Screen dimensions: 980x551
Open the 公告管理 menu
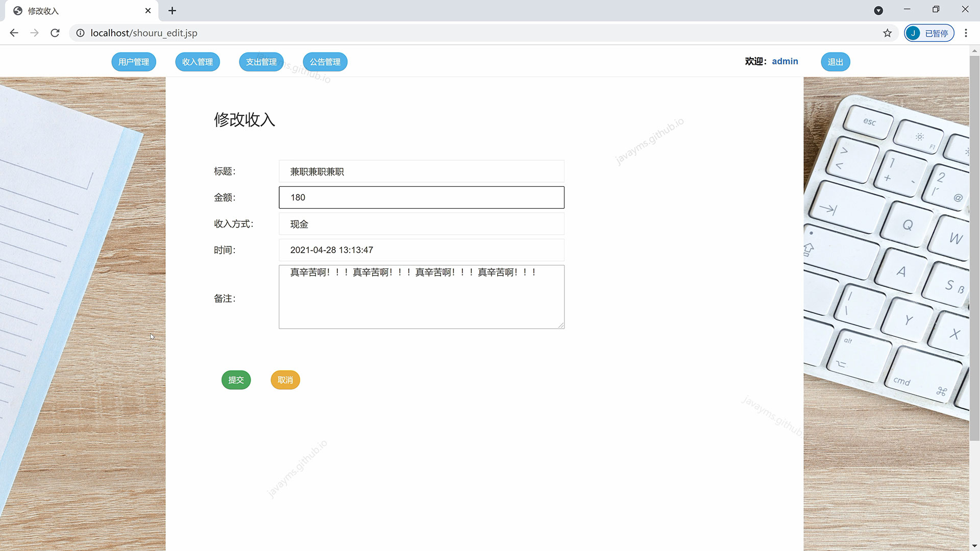point(325,62)
